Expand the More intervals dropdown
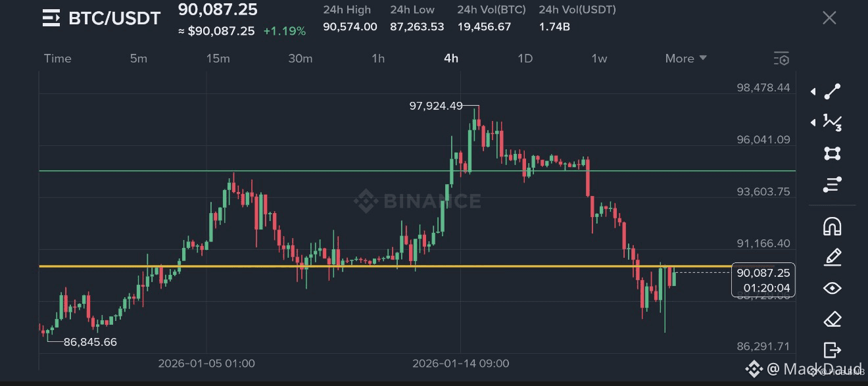Viewport: 868px width, 386px height. point(685,59)
